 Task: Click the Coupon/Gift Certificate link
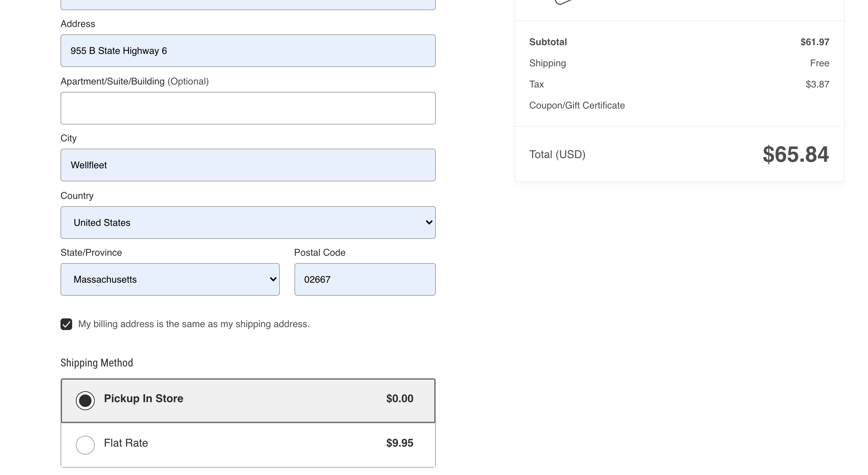577,106
